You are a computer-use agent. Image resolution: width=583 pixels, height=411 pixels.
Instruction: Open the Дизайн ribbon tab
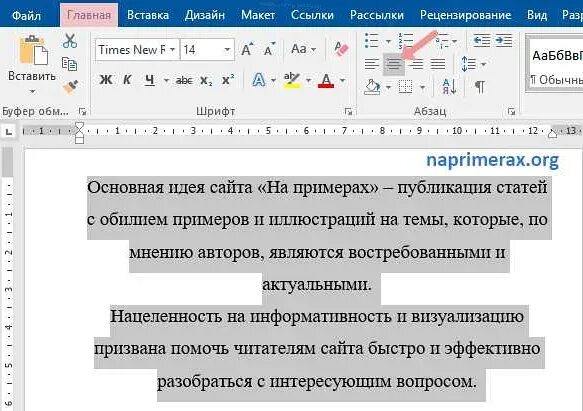[x=204, y=15]
